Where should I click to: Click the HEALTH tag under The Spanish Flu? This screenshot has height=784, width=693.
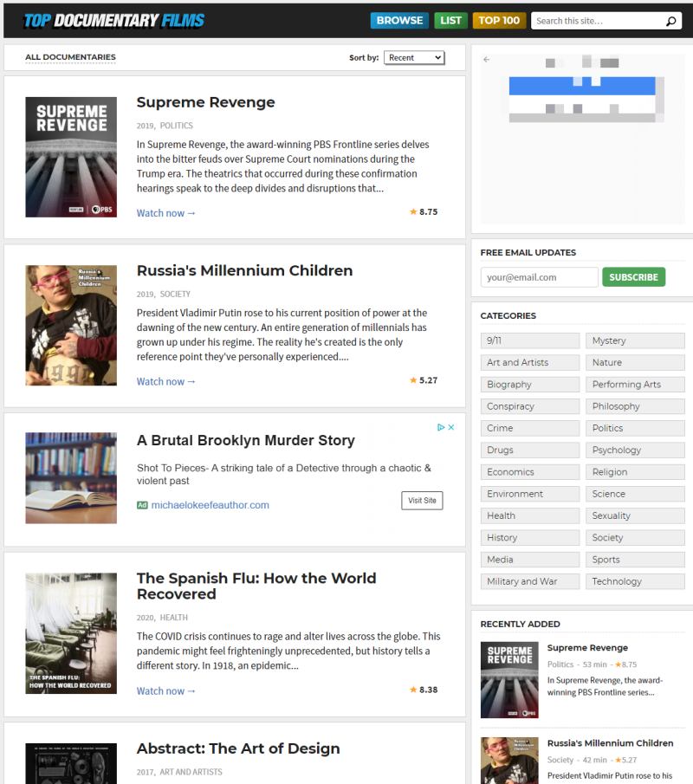[x=174, y=618]
